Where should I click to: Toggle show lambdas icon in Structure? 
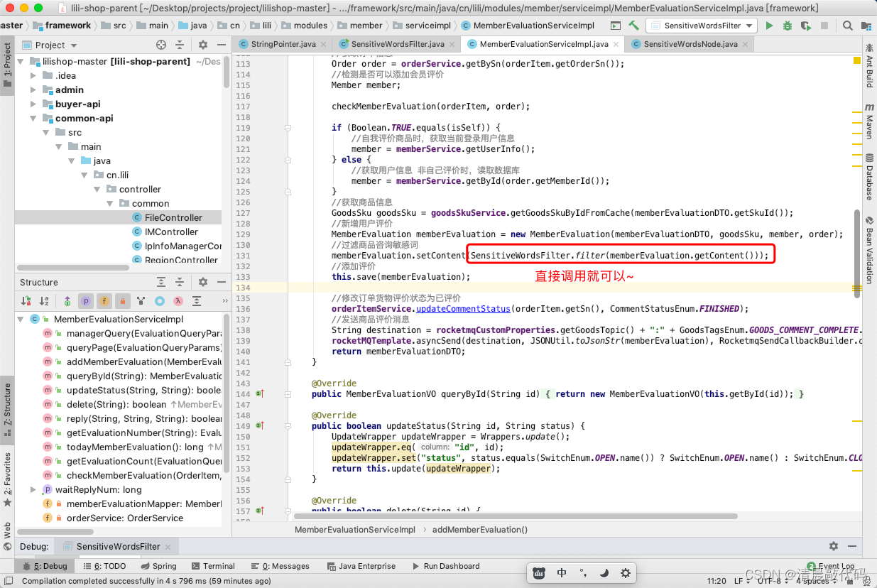point(178,301)
